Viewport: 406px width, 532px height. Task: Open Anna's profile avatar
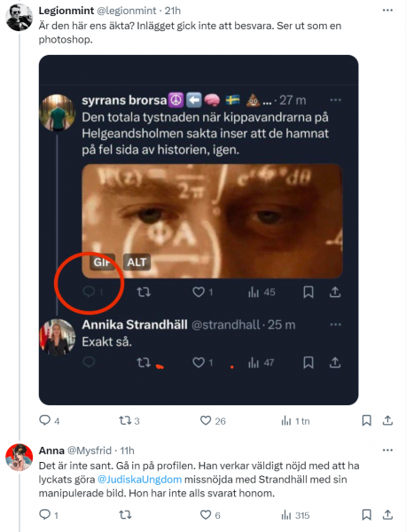19,457
